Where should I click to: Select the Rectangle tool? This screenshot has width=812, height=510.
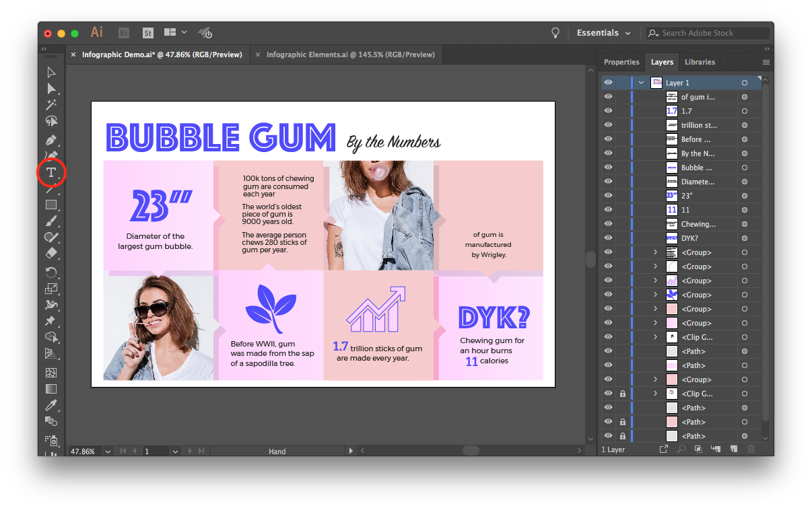pyautogui.click(x=51, y=205)
